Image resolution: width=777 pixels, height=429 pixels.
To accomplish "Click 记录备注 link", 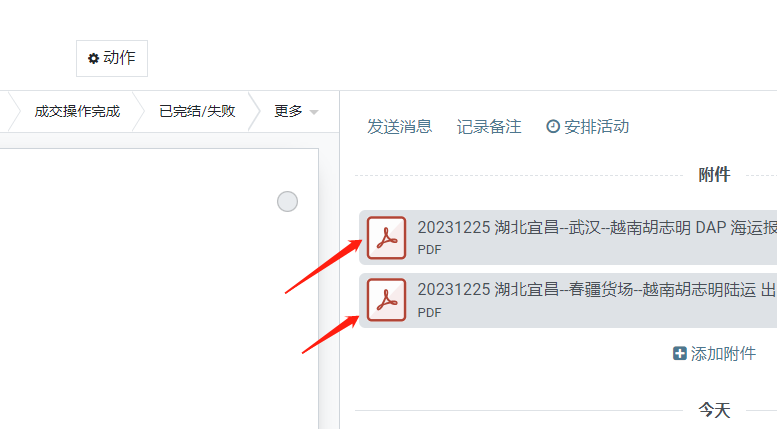I will point(489,126).
